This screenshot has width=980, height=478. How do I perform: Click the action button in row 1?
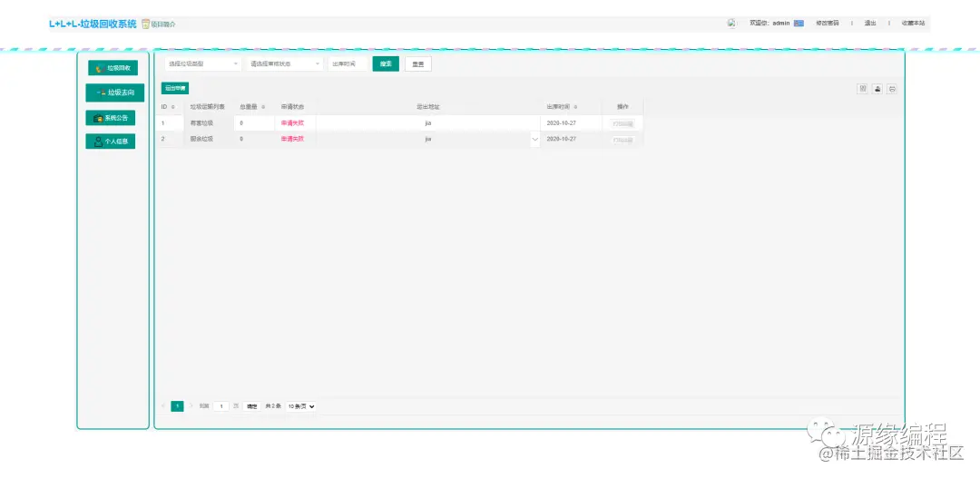pos(622,123)
